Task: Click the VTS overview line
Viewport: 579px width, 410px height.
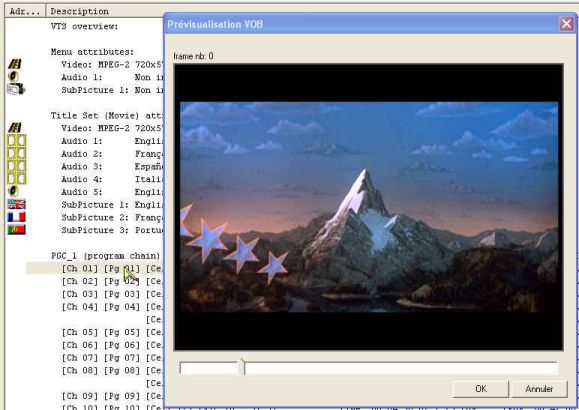Action: pyautogui.click(x=85, y=26)
